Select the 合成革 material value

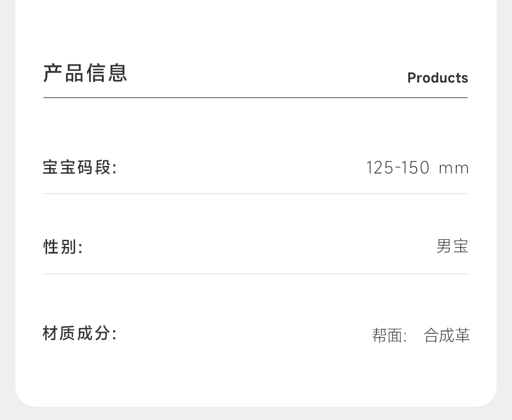(x=446, y=336)
